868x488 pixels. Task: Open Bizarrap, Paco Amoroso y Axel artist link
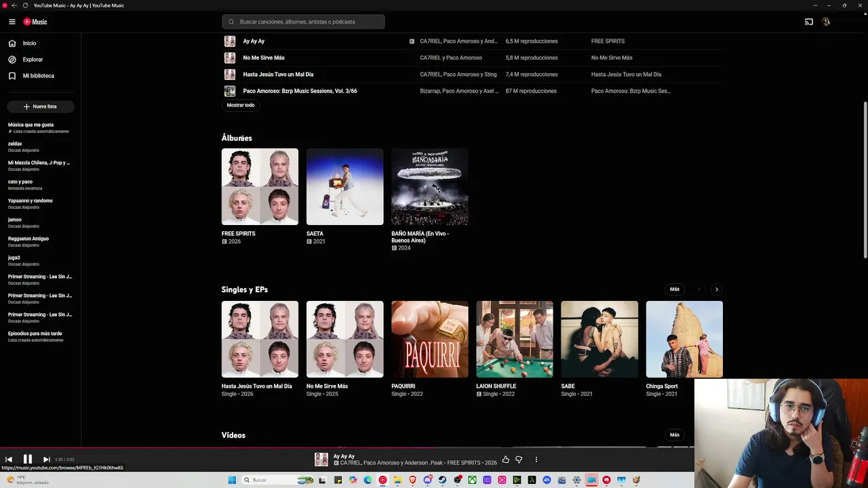click(459, 91)
